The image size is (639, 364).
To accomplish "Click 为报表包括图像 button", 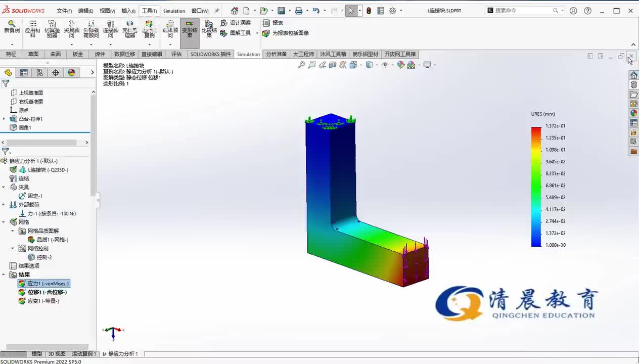I will tap(286, 33).
